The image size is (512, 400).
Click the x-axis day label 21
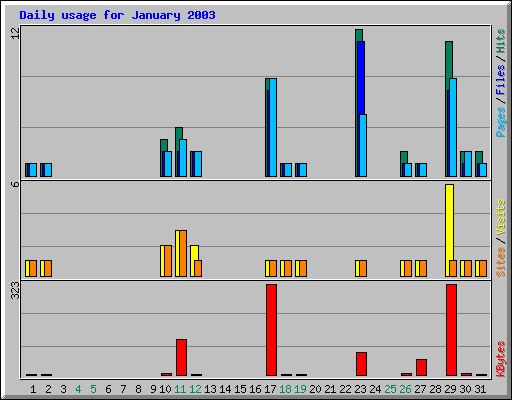330,389
